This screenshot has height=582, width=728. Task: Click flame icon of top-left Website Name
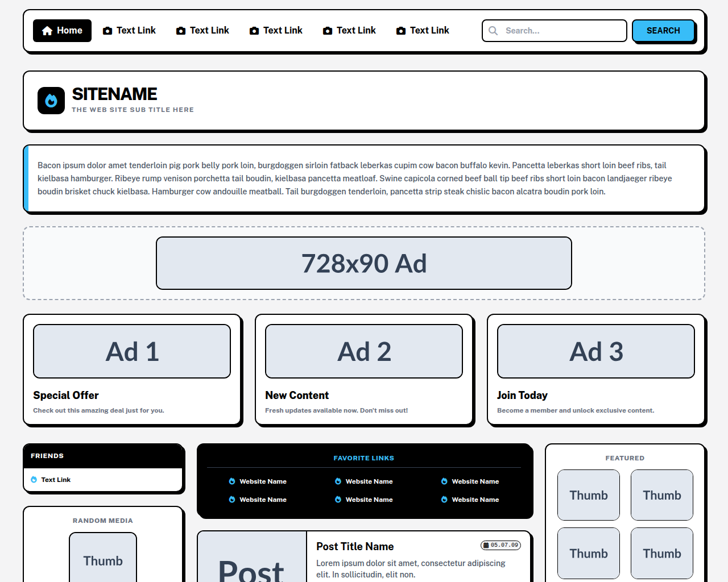pyautogui.click(x=232, y=481)
